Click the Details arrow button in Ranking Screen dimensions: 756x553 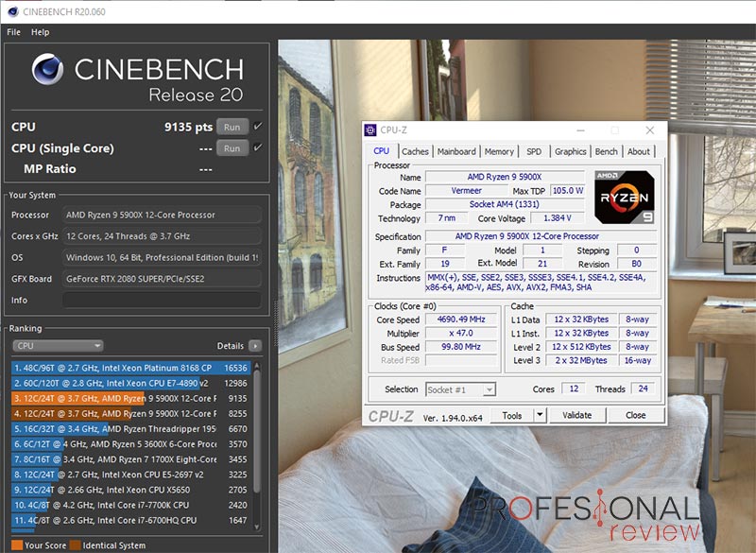(255, 346)
